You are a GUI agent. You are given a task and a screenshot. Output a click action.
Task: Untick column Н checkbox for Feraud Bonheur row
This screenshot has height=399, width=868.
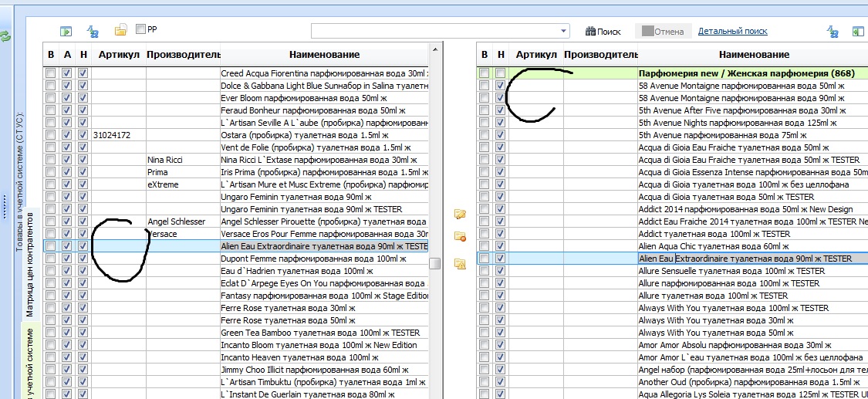83,110
